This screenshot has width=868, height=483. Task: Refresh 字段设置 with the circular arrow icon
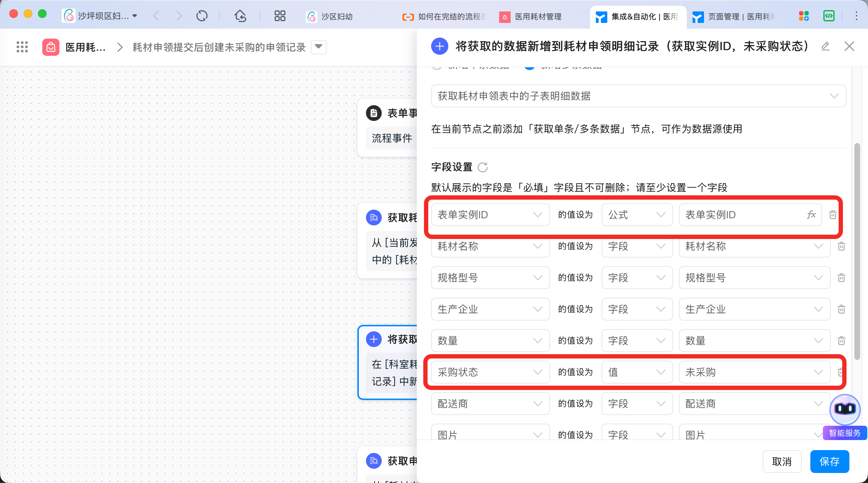click(x=483, y=167)
